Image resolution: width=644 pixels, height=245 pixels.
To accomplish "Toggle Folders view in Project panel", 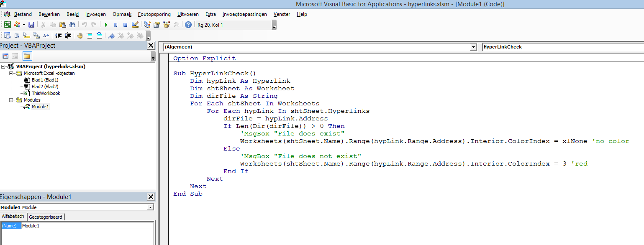I will pos(27,56).
